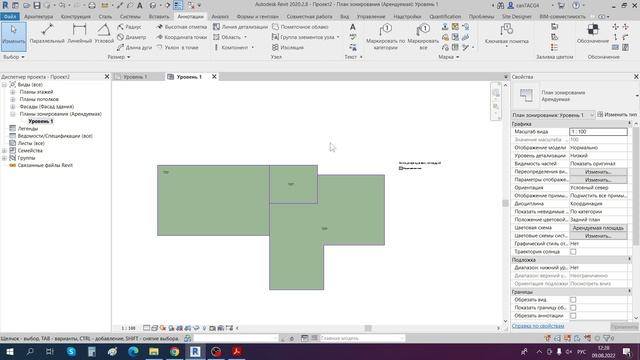Screen dimensions: 640x360
Task: Pick the Длина дуги dimension tool
Action: coord(134,47)
